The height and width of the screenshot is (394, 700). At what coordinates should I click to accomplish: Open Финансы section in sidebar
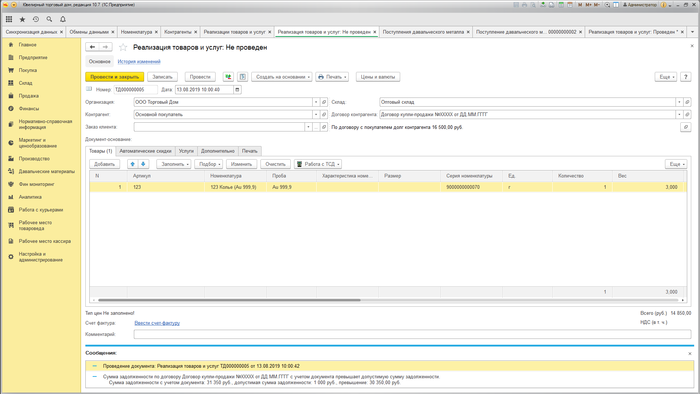click(x=29, y=108)
